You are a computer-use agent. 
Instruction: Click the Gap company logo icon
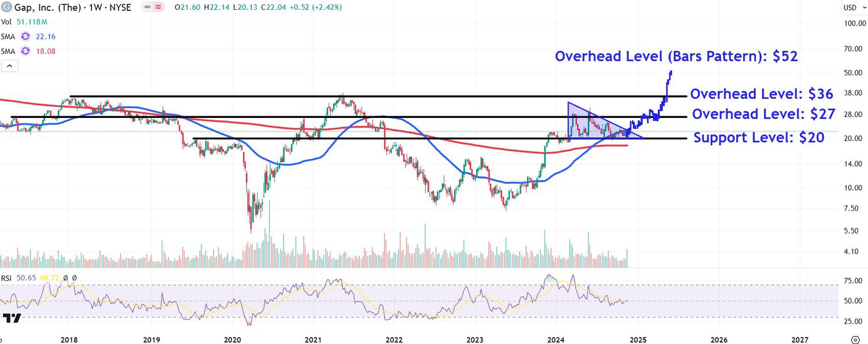pos(6,8)
